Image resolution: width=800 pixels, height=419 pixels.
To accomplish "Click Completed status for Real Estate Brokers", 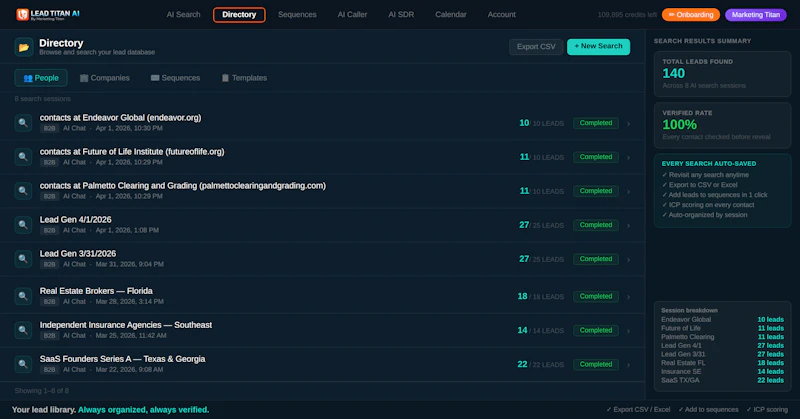I will click(x=596, y=297).
